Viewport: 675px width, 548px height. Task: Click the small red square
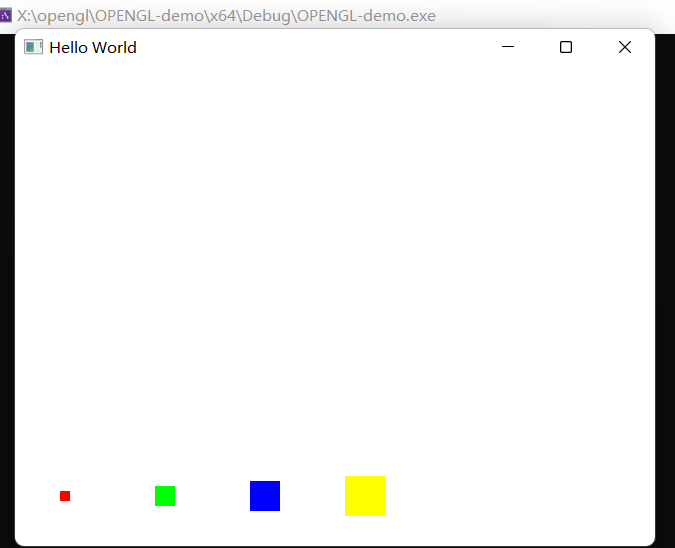click(65, 496)
